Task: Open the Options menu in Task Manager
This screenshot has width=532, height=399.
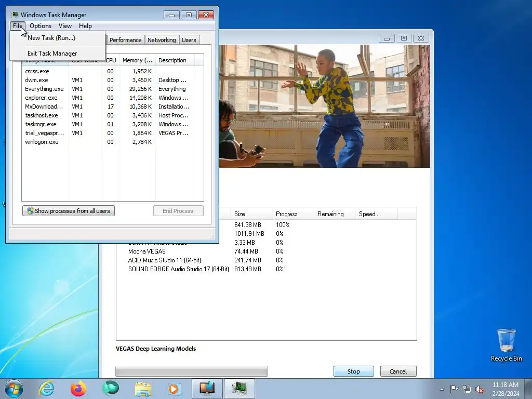Action: pyautogui.click(x=41, y=26)
